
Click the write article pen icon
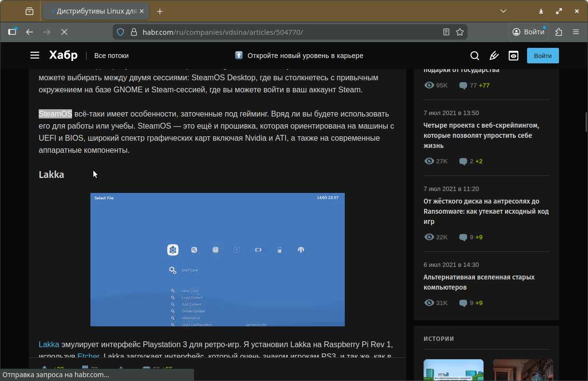tap(494, 56)
